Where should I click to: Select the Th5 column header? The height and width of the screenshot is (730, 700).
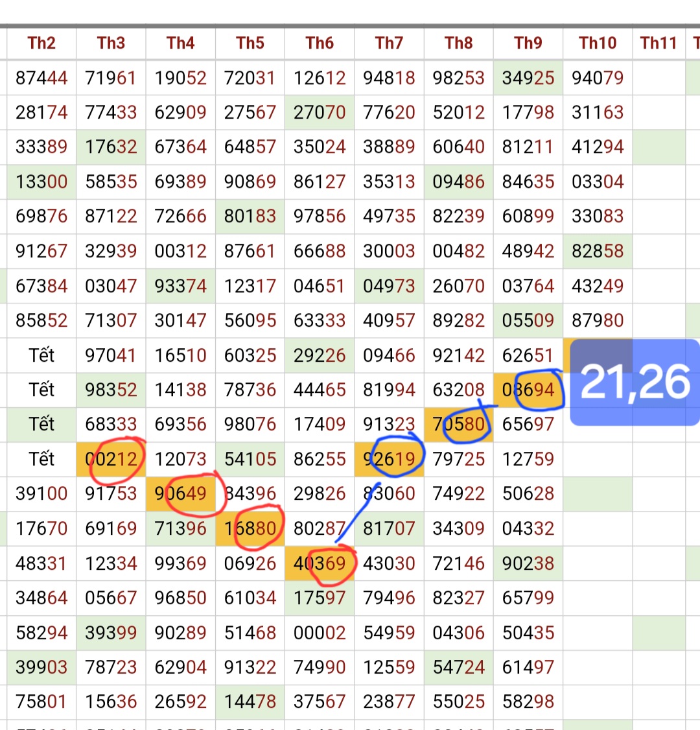click(250, 43)
